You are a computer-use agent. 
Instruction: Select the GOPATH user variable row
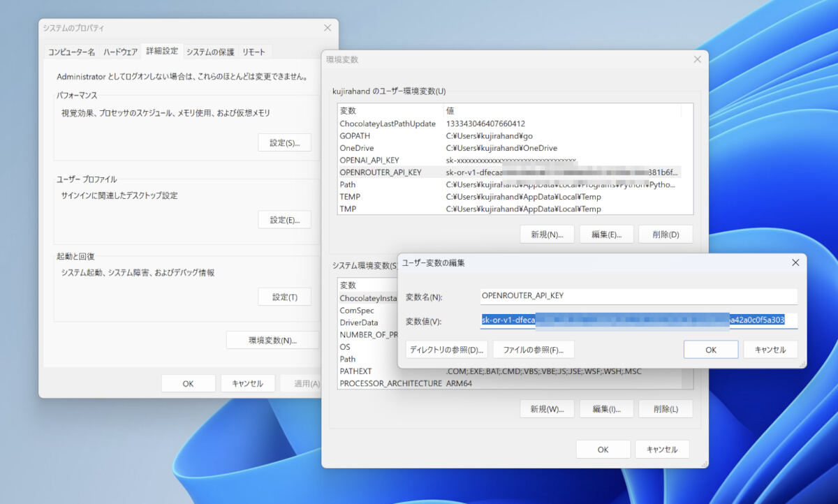pyautogui.click(x=419, y=135)
